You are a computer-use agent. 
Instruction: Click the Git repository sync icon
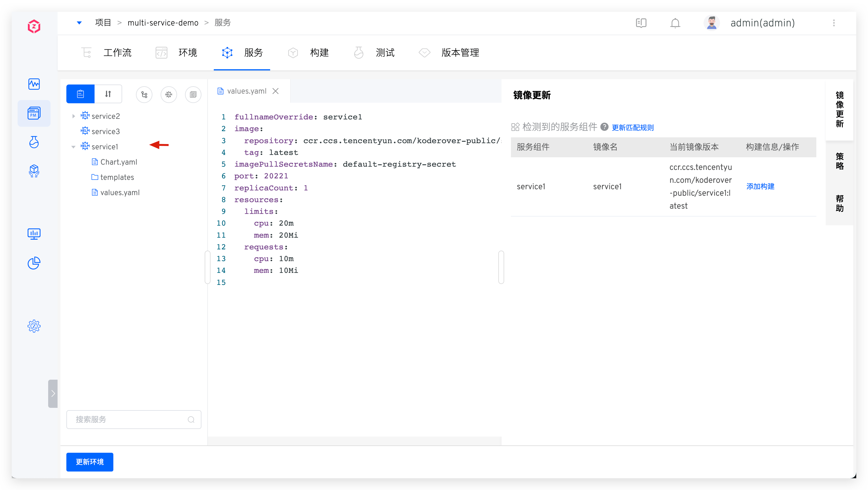pos(144,94)
